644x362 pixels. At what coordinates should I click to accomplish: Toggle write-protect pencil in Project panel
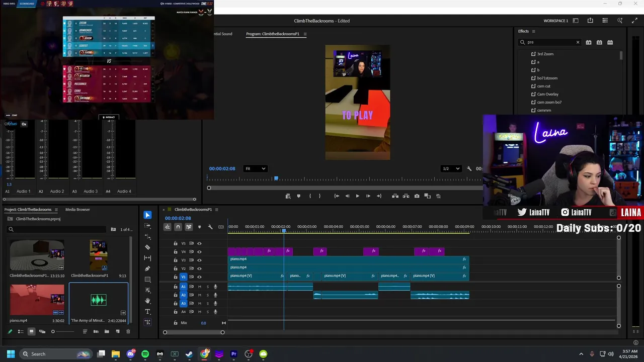pos(10,331)
